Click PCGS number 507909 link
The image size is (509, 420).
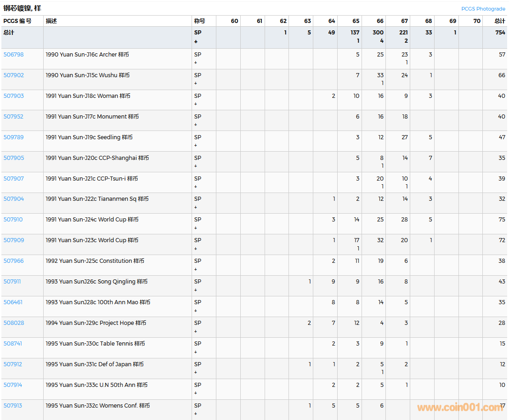[13, 240]
